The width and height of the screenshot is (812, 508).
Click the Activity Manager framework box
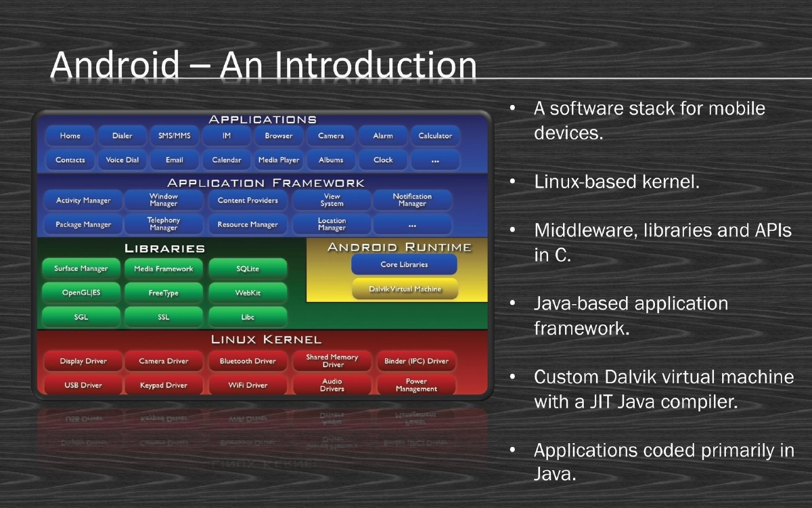click(81, 200)
